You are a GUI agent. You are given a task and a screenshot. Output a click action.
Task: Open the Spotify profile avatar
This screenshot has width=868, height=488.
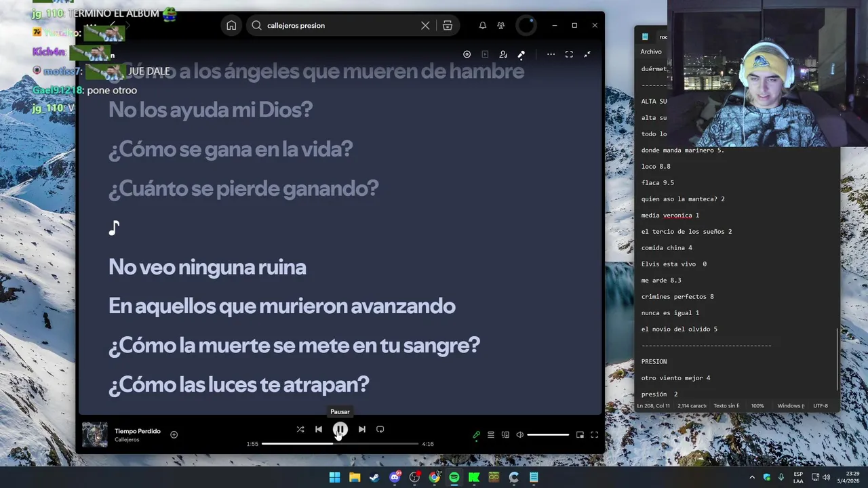pyautogui.click(x=526, y=25)
